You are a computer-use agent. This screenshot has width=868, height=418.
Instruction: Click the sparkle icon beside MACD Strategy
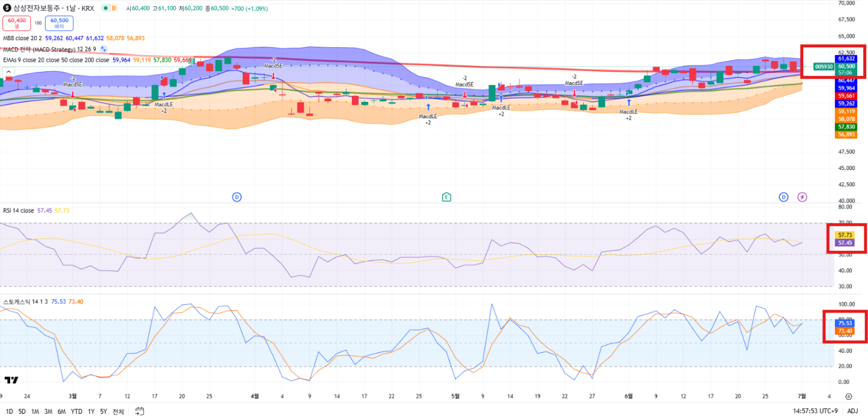(103, 49)
